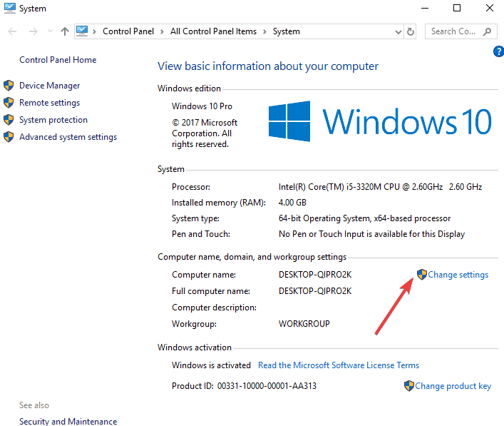Click the 64-bit Operating System value
This screenshot has width=504, height=426.
click(x=364, y=218)
